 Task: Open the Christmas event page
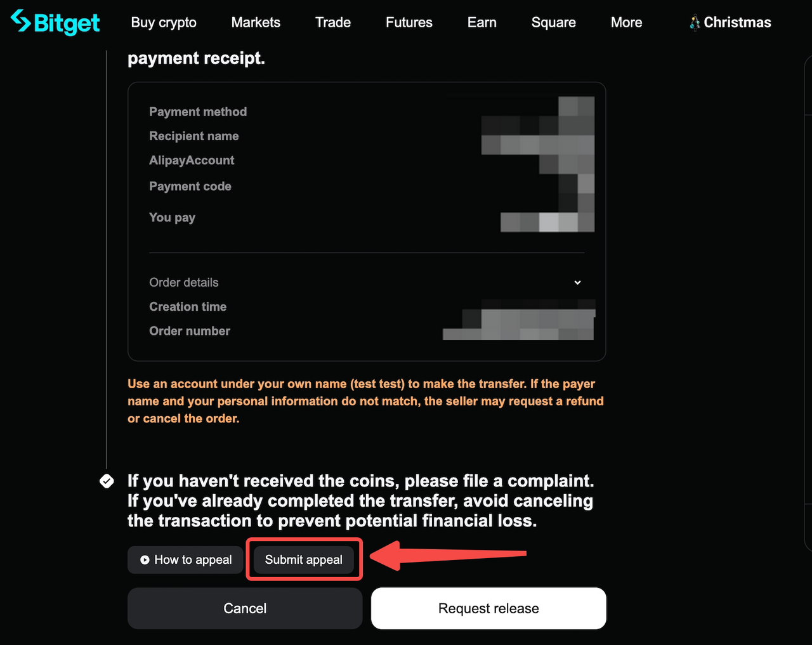[x=736, y=22]
